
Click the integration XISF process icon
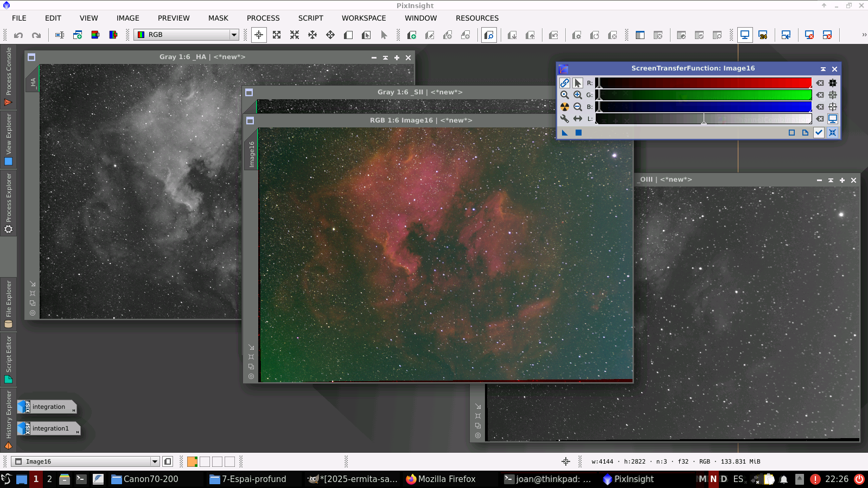pyautogui.click(x=47, y=407)
